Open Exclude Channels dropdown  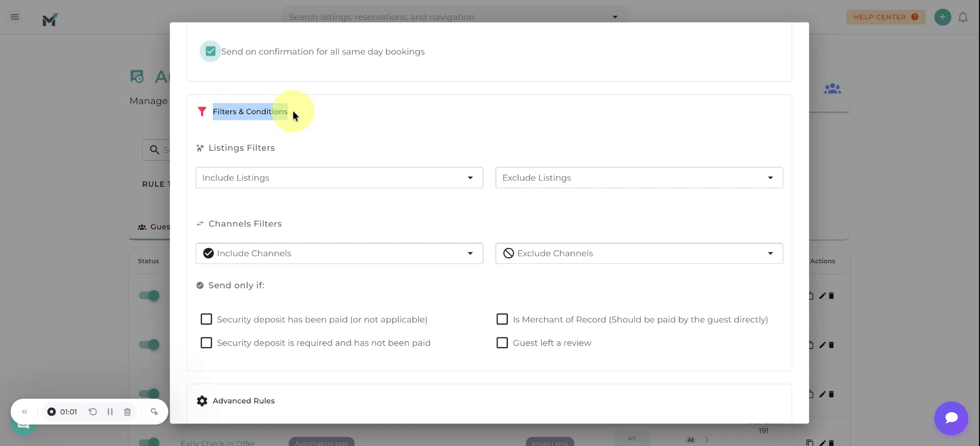point(639,253)
